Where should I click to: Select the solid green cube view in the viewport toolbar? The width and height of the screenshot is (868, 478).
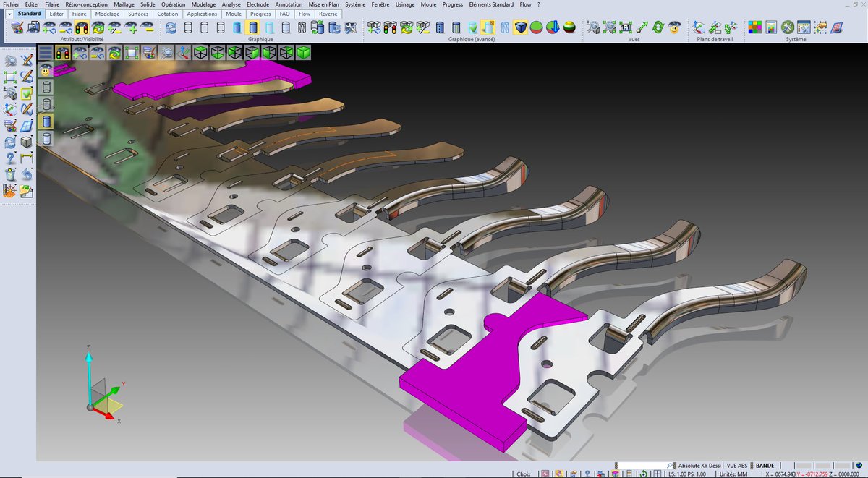(304, 52)
